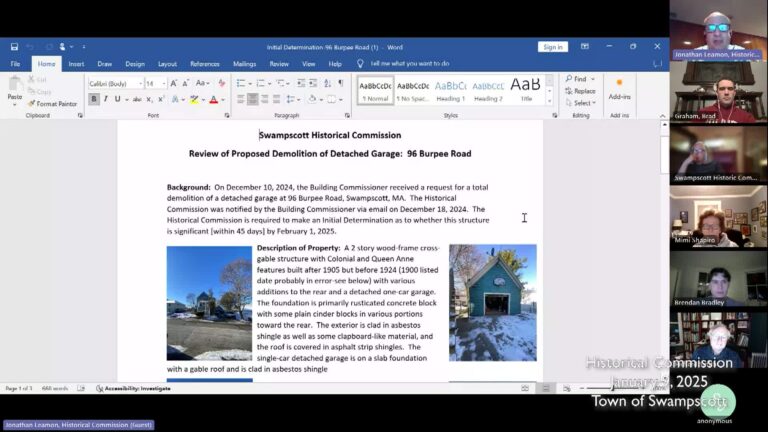Viewport: 768px width, 432px height.
Task: Toggle Bold formatting
Action: [95, 99]
